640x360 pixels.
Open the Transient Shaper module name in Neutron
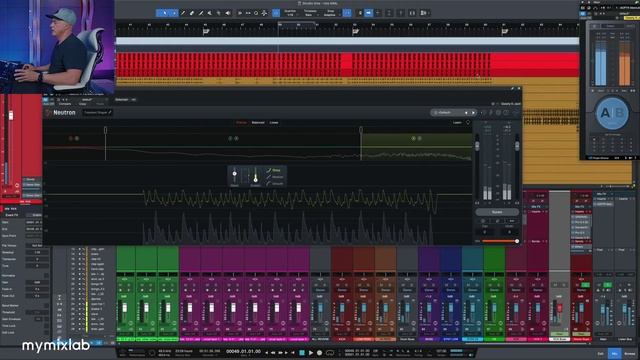[97, 112]
